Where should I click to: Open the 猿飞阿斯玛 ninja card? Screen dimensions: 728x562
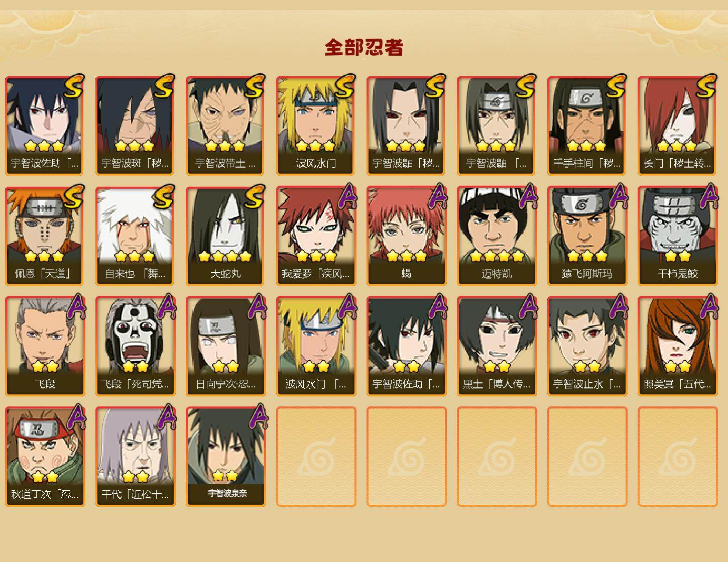[x=587, y=236]
